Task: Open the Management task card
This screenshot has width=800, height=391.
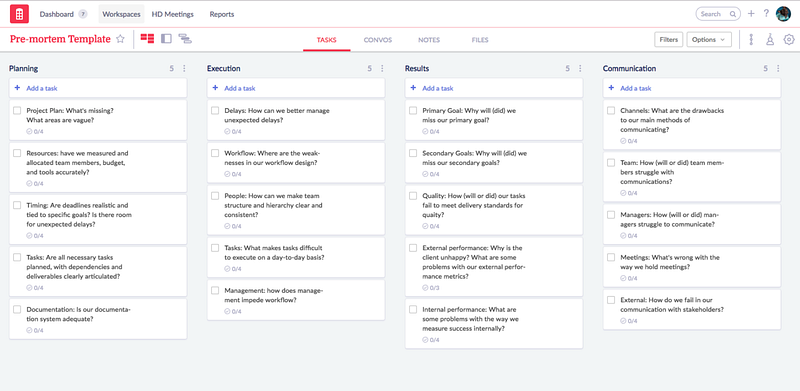Action: pos(296,300)
